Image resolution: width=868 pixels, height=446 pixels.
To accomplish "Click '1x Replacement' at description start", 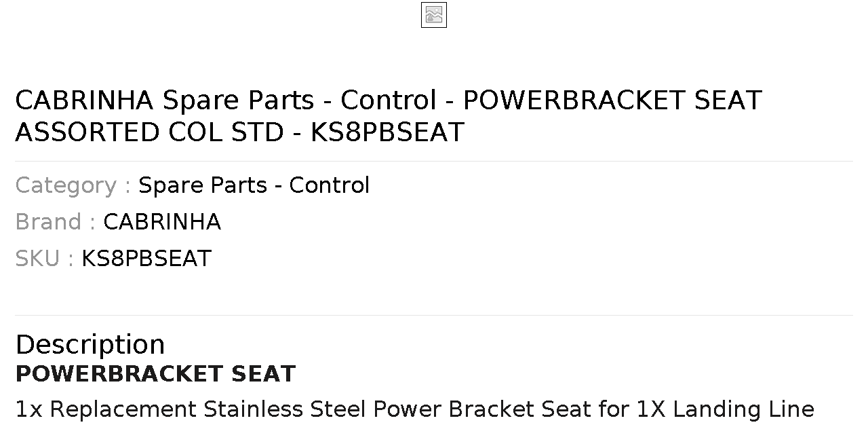I will tap(106, 409).
